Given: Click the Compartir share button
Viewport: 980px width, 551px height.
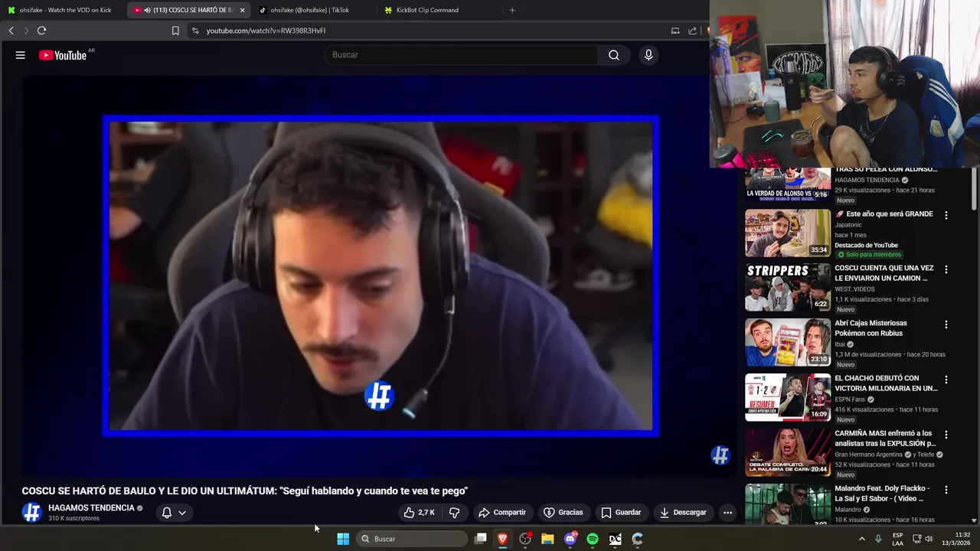Looking at the screenshot, I should [x=502, y=513].
